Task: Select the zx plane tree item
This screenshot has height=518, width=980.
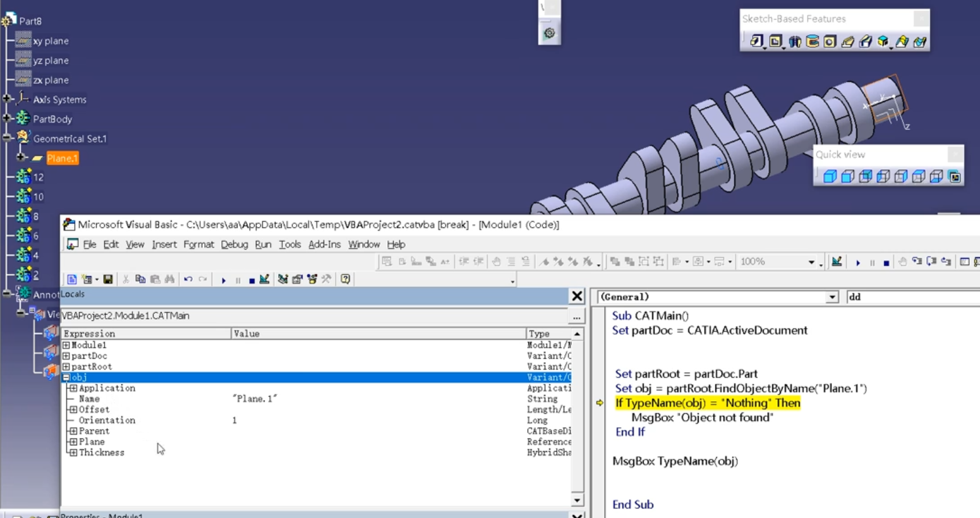Action: click(51, 80)
